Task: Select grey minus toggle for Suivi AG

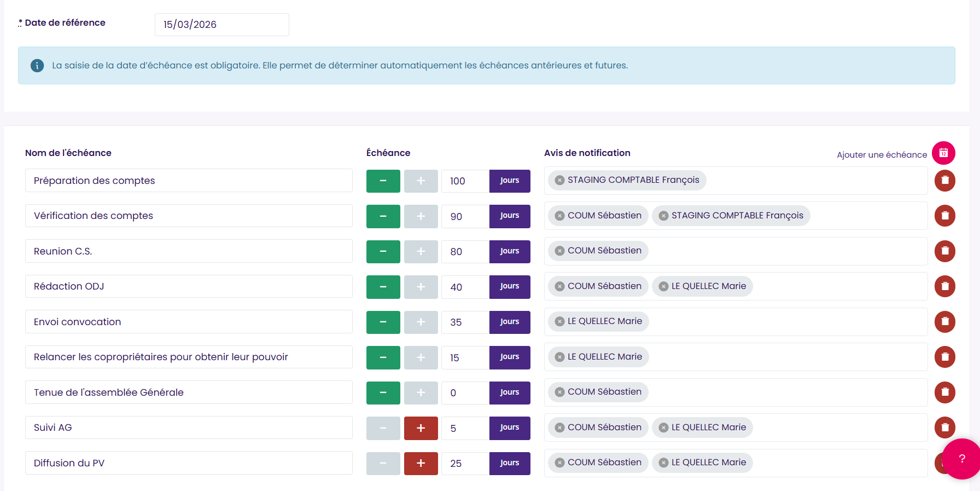Action: (x=383, y=428)
